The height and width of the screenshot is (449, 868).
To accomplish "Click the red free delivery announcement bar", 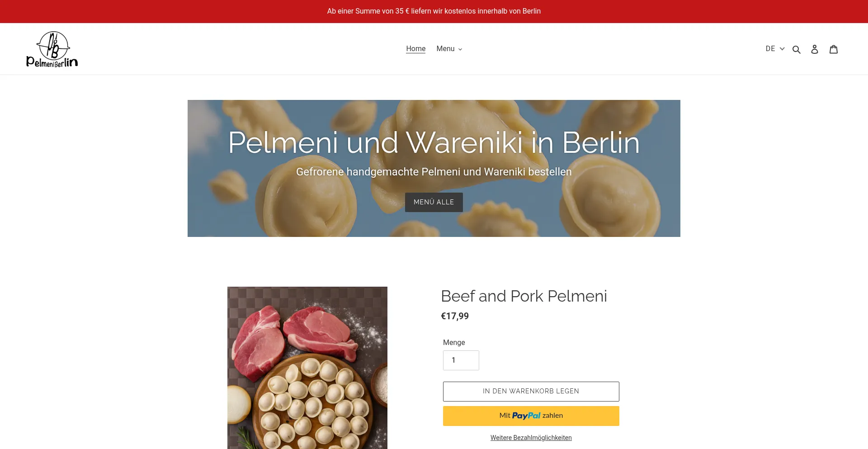I will (434, 11).
